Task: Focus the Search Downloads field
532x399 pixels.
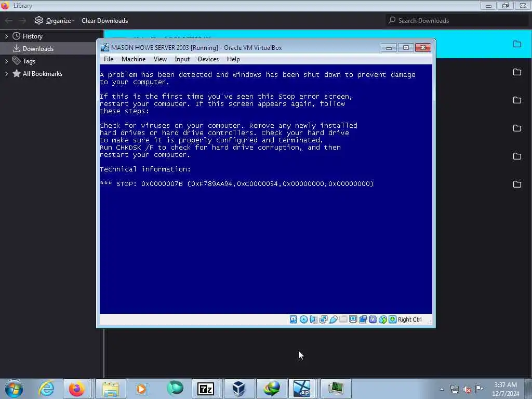Action: [x=457, y=20]
